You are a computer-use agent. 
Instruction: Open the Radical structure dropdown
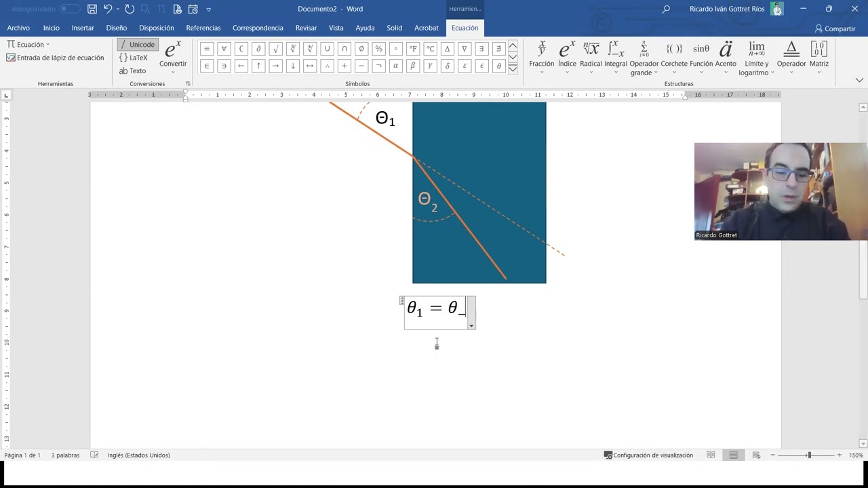[x=591, y=57]
